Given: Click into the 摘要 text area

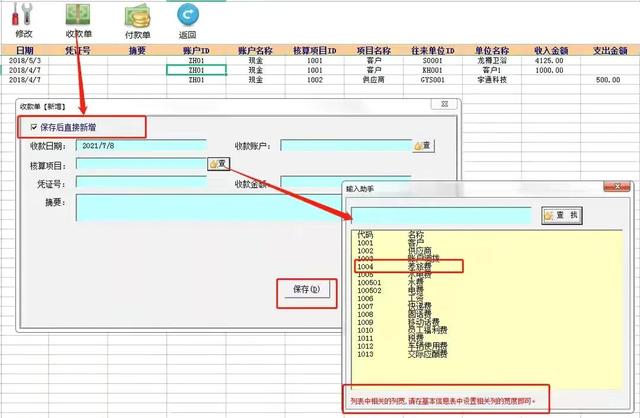Looking at the screenshot, I should coord(209,208).
